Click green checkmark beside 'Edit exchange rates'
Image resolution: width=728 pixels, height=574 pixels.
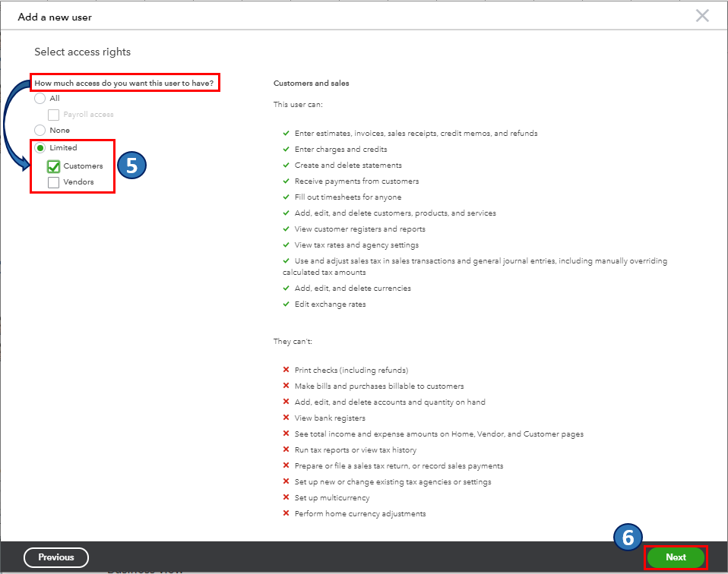tap(286, 304)
